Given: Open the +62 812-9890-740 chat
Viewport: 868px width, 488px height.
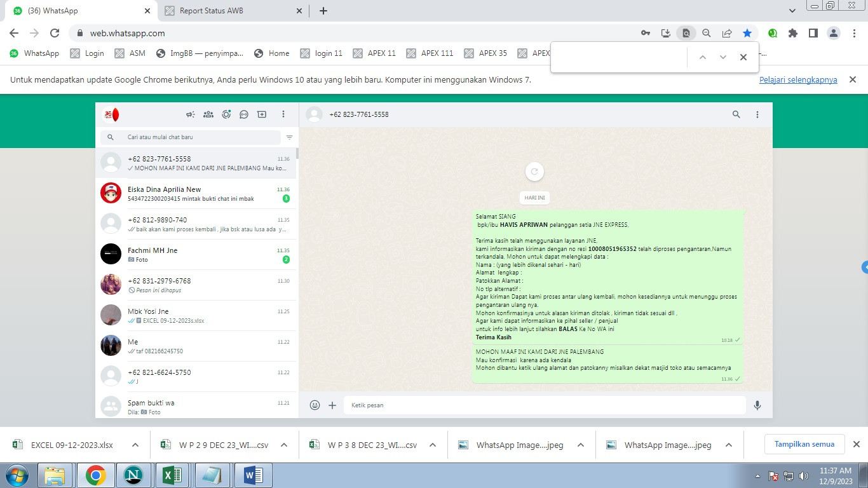Looking at the screenshot, I should click(x=196, y=224).
